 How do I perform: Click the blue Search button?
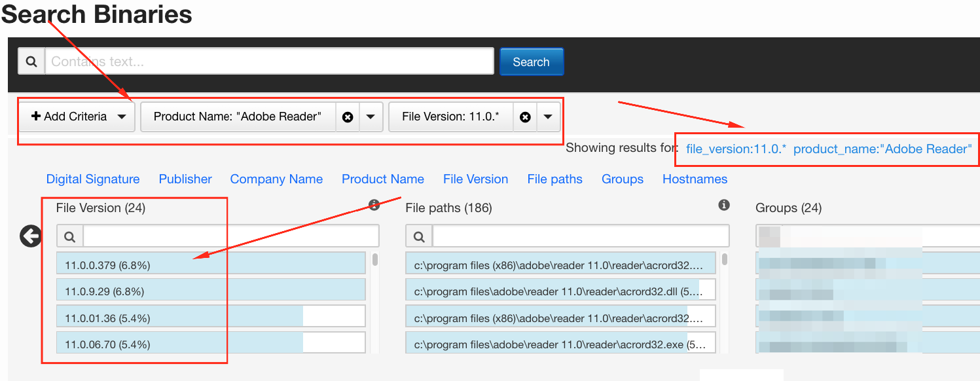click(x=531, y=62)
